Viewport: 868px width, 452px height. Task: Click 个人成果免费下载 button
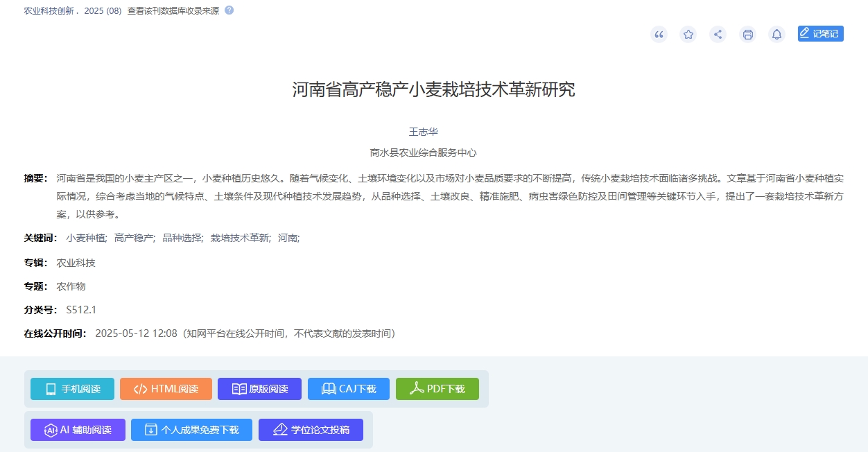point(191,430)
